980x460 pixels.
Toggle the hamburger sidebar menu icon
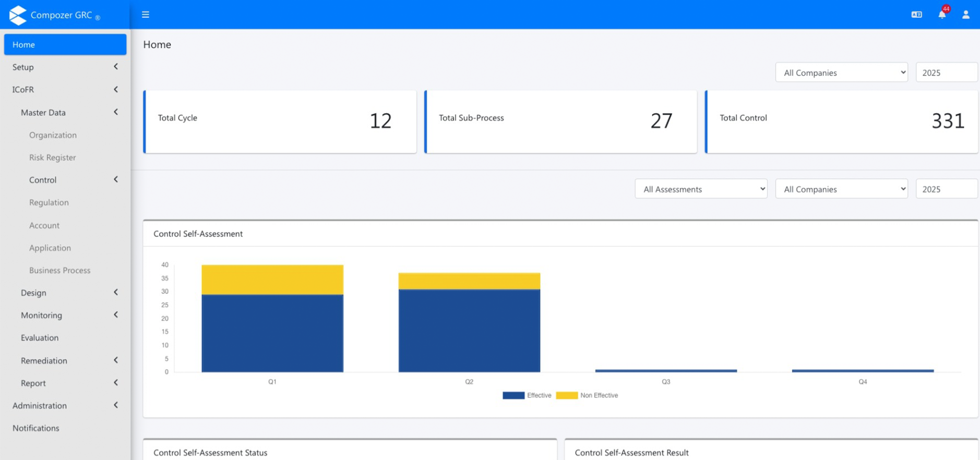tap(146, 15)
